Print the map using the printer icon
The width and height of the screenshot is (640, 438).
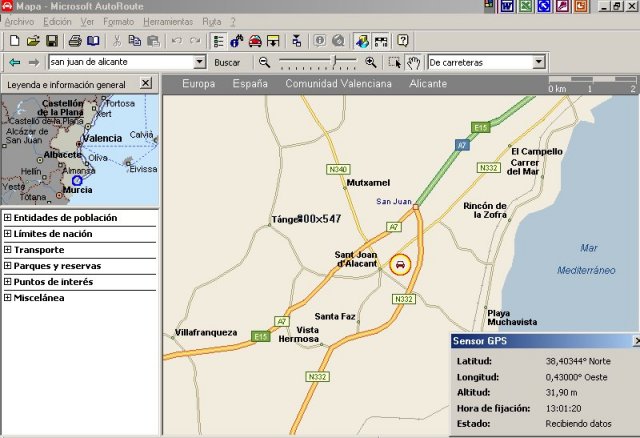(x=75, y=41)
